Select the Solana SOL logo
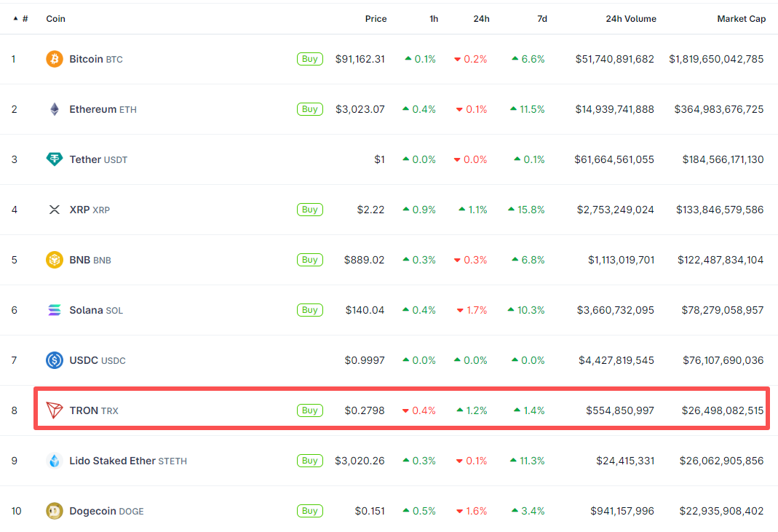This screenshot has width=778, height=532. click(55, 310)
